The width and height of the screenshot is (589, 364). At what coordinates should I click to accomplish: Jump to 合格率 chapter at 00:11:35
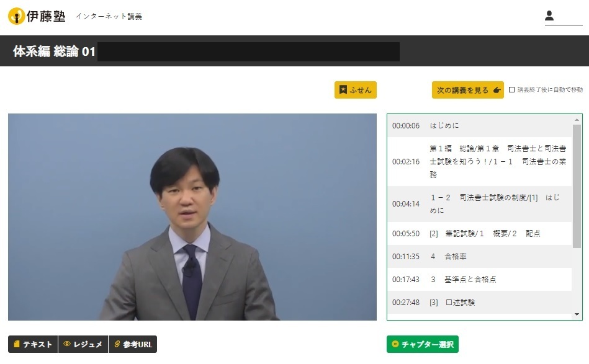click(x=479, y=257)
